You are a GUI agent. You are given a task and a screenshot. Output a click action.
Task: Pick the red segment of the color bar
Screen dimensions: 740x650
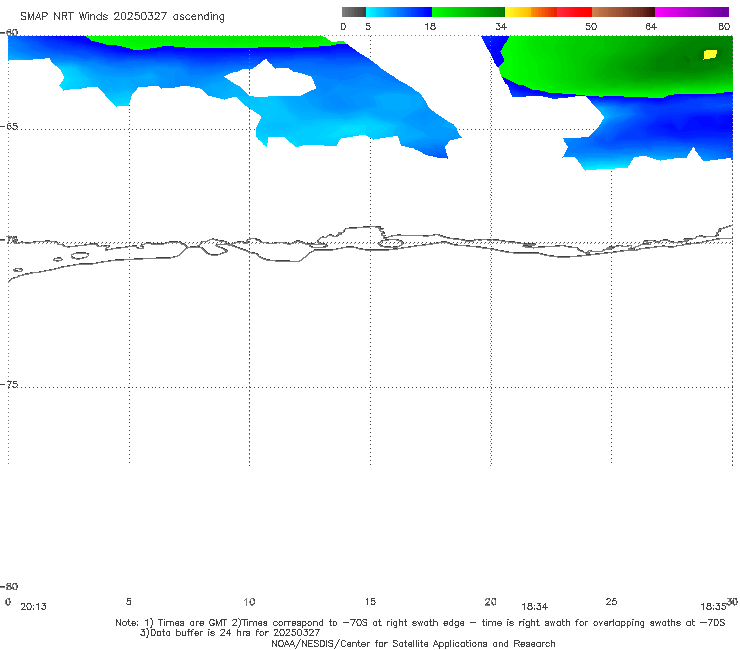[574, 12]
